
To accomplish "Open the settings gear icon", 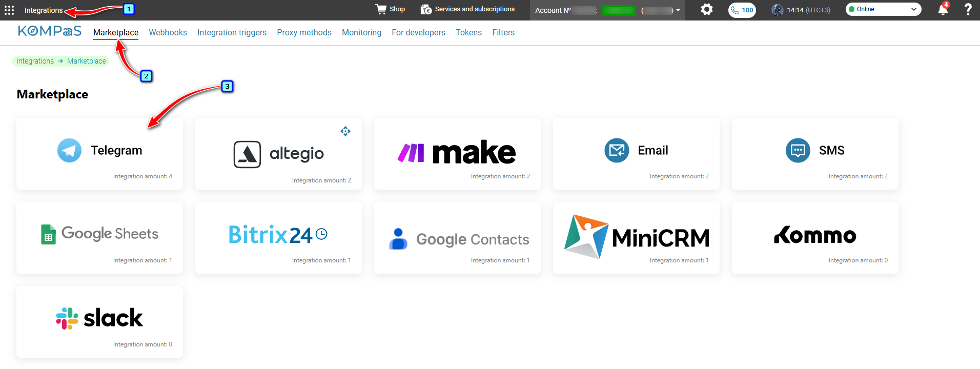I will click(x=707, y=9).
